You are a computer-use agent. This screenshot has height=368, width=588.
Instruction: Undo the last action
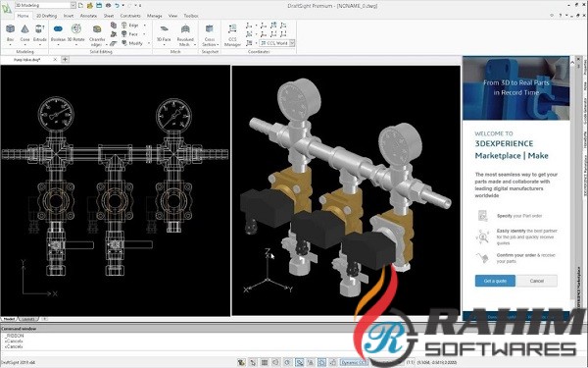pos(118,5)
